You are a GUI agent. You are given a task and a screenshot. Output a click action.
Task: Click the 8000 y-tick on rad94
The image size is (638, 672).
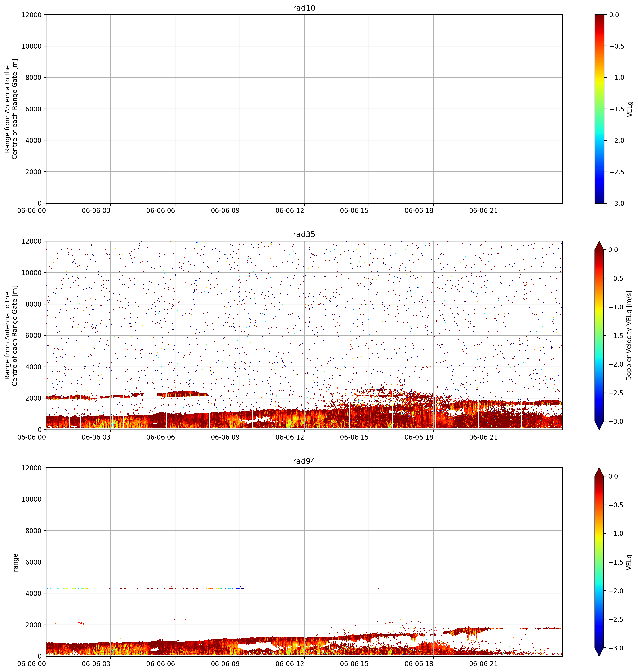[x=33, y=531]
